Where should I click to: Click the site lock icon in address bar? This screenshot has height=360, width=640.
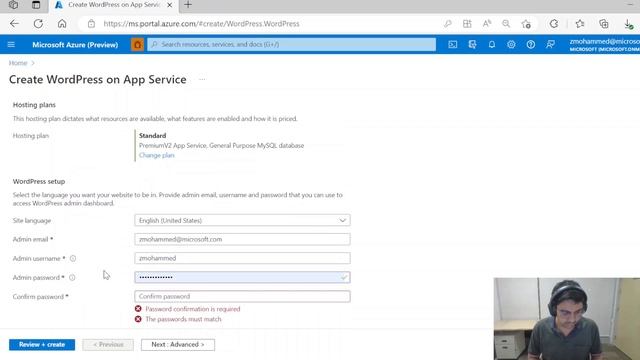pos(91,24)
